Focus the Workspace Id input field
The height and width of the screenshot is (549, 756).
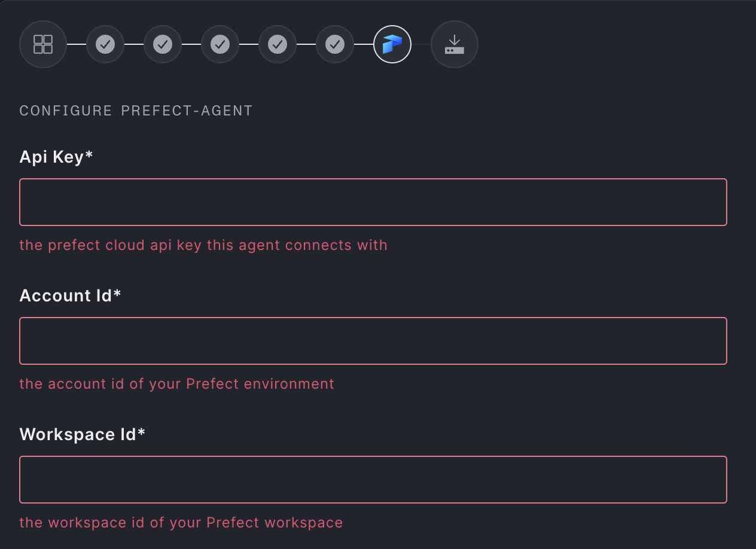(x=373, y=480)
